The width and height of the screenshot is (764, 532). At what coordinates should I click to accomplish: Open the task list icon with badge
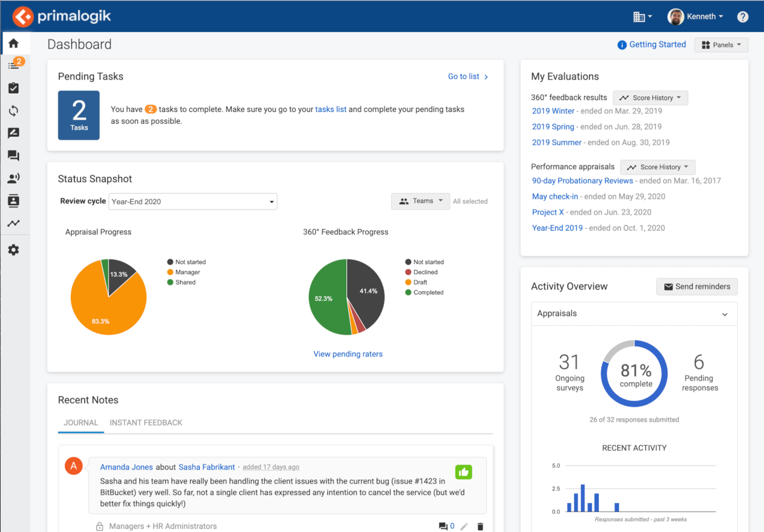pyautogui.click(x=14, y=65)
